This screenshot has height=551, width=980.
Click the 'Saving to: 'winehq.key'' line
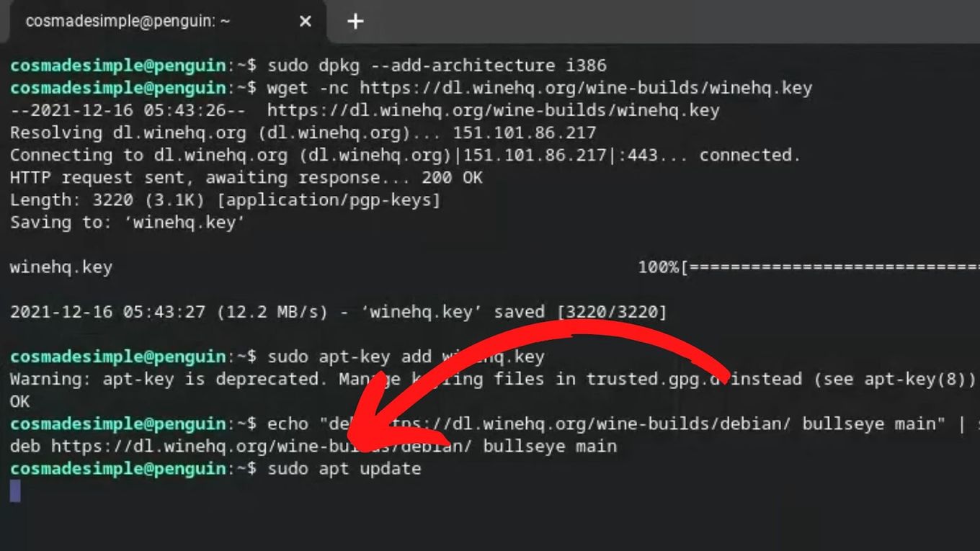[x=128, y=222]
